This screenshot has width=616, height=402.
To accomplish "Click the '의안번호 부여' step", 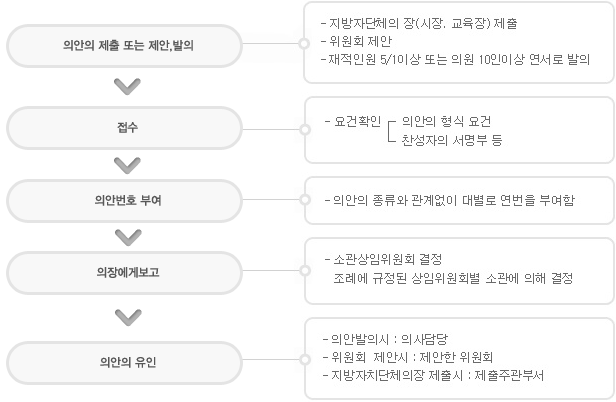I will (124, 201).
